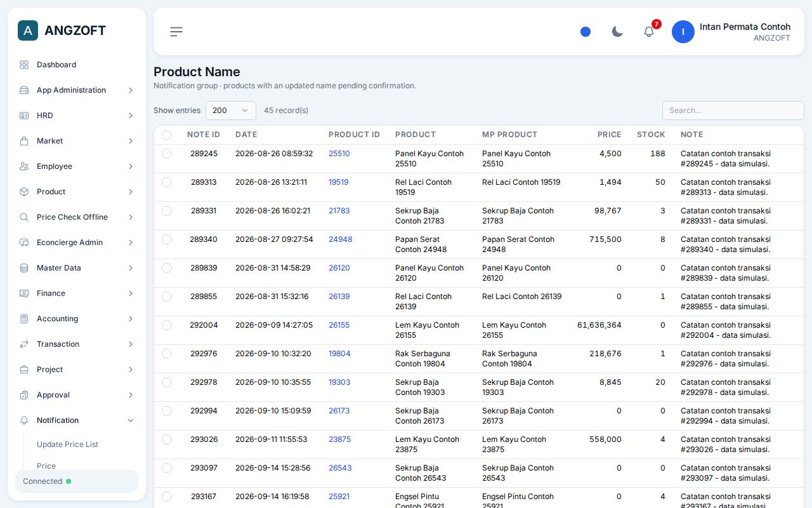Toggle the select-all checkbox in table header
The height and width of the screenshot is (508, 812).
167,135
